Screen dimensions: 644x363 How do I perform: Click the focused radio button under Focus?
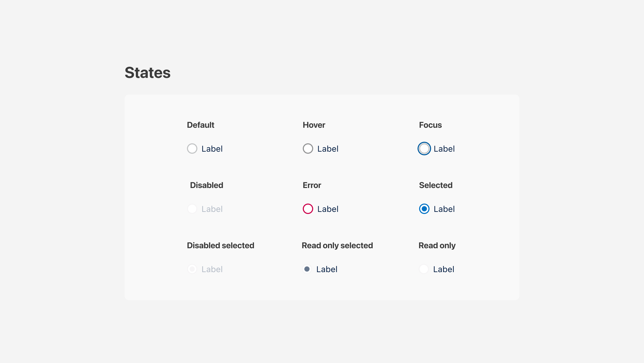click(424, 149)
